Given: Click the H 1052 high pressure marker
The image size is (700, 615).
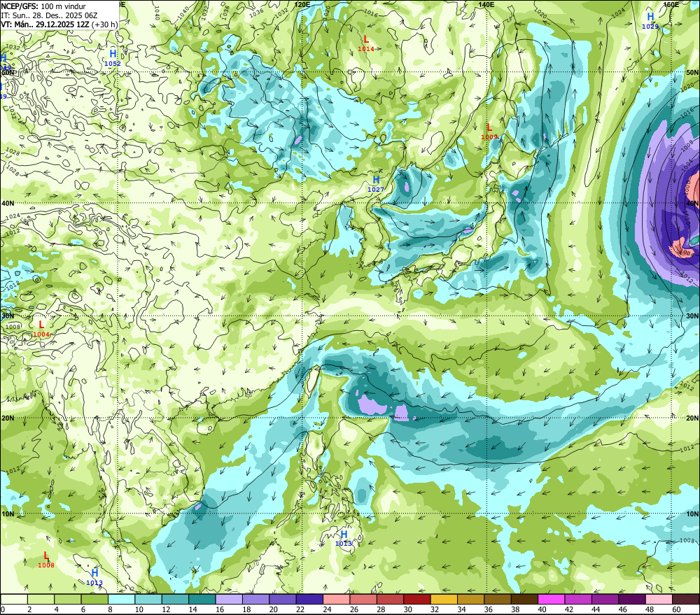Looking at the screenshot, I should [x=113, y=58].
